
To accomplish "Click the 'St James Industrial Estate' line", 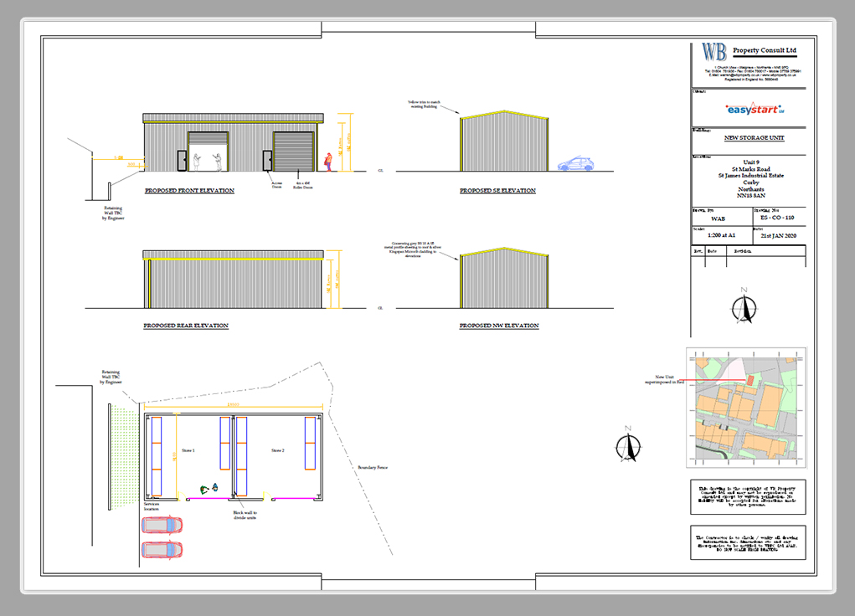I will [751, 176].
